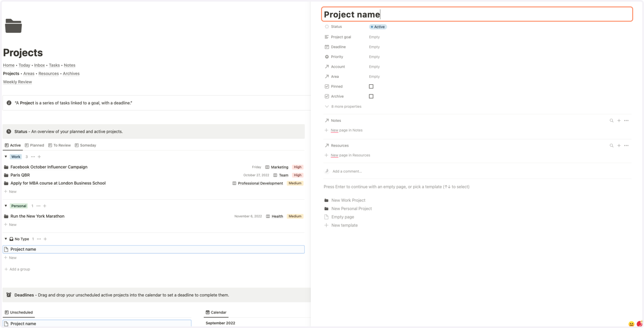Open the three-dot menu for Notes section

(x=626, y=121)
